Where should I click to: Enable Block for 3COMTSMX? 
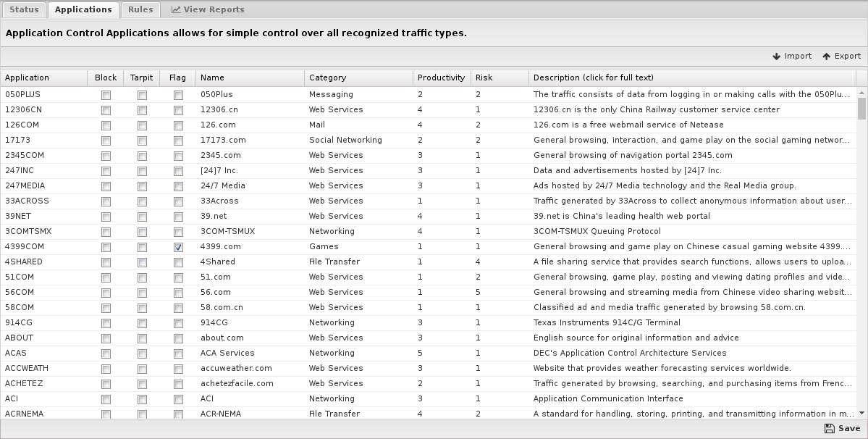coord(106,233)
